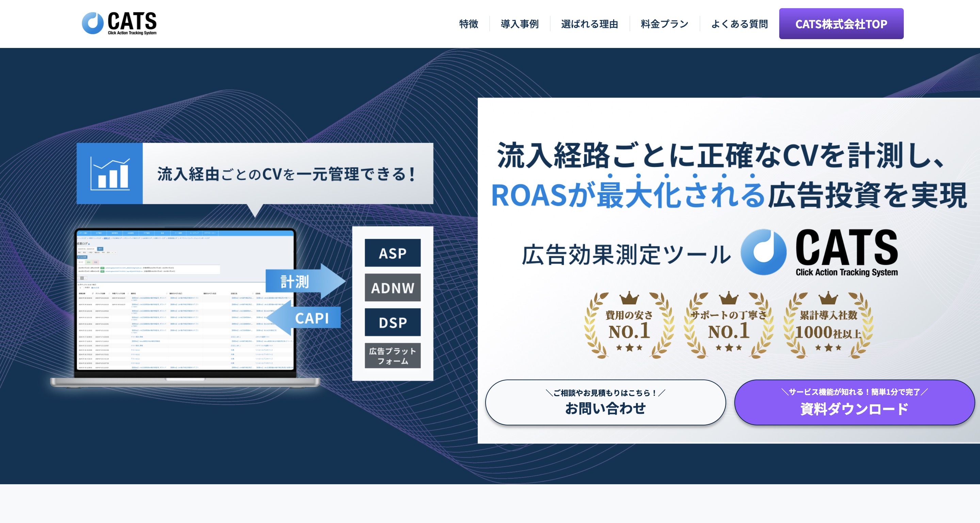
Task: Click the サポートの丁寧さ NO.1 laurel badge
Action: pyautogui.click(x=728, y=325)
